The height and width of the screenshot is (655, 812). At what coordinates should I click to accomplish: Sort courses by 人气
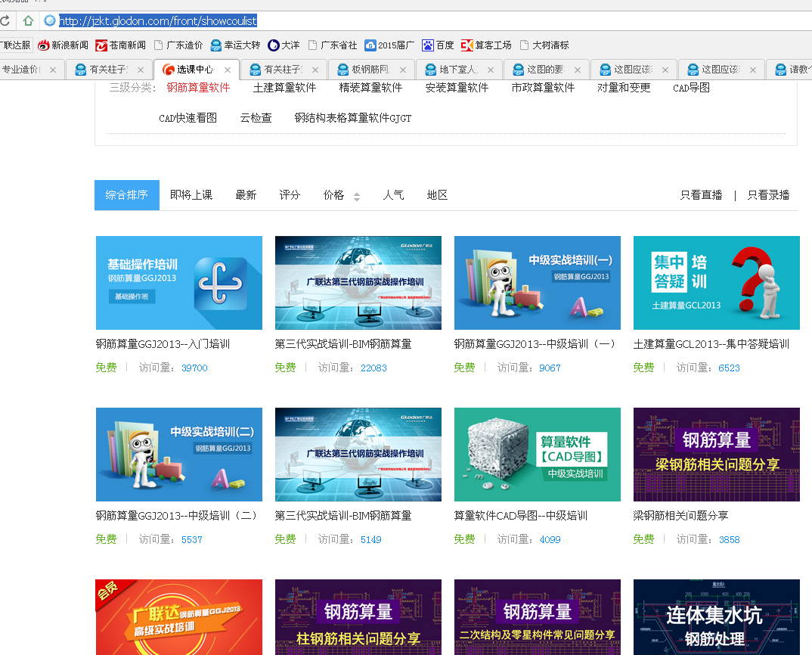393,195
